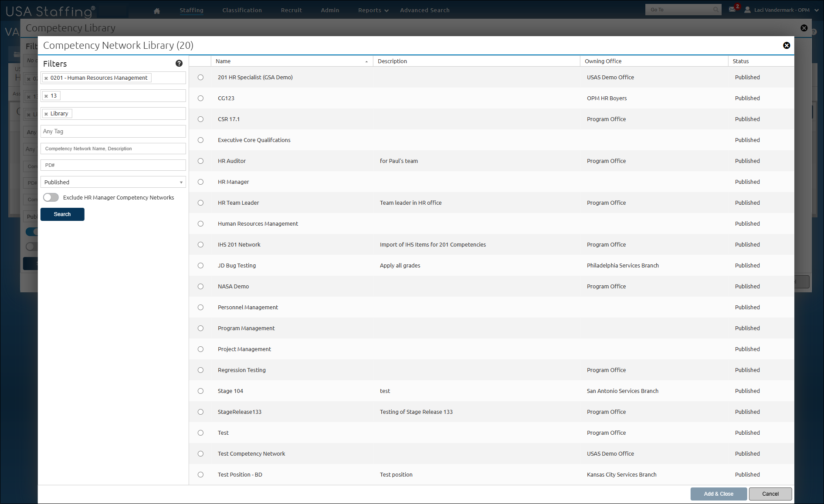Choose Executive Core Qualifcations radio button
The image size is (824, 504).
(x=200, y=140)
